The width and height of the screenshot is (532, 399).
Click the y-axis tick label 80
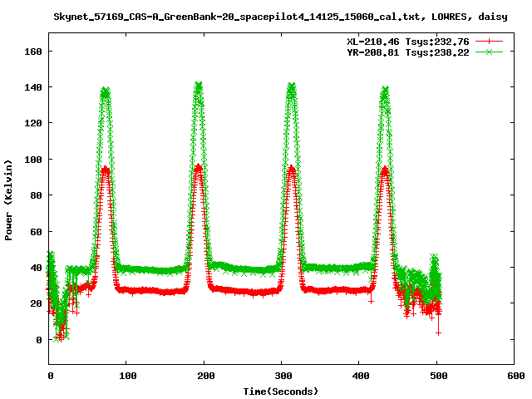tap(36, 195)
